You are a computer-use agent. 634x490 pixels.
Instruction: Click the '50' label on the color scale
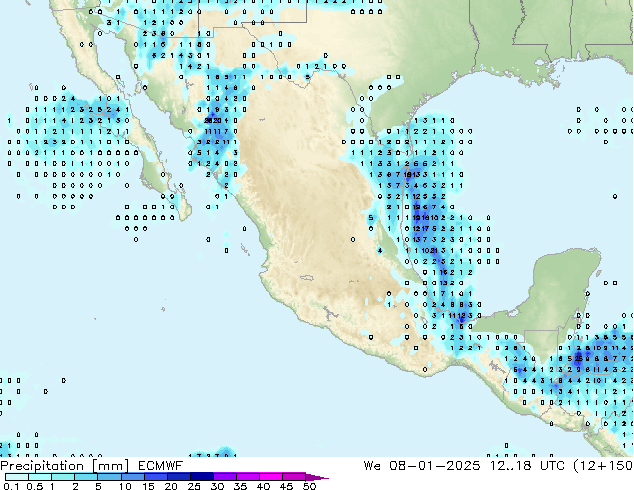(309, 487)
